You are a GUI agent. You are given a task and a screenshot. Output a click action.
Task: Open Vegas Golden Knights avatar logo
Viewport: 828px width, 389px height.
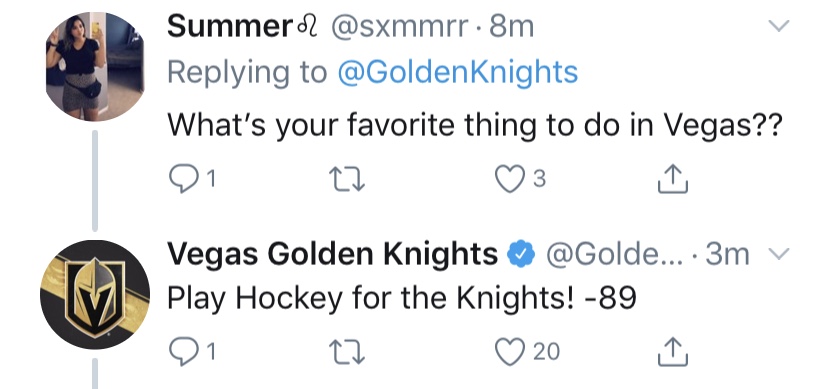click(95, 295)
